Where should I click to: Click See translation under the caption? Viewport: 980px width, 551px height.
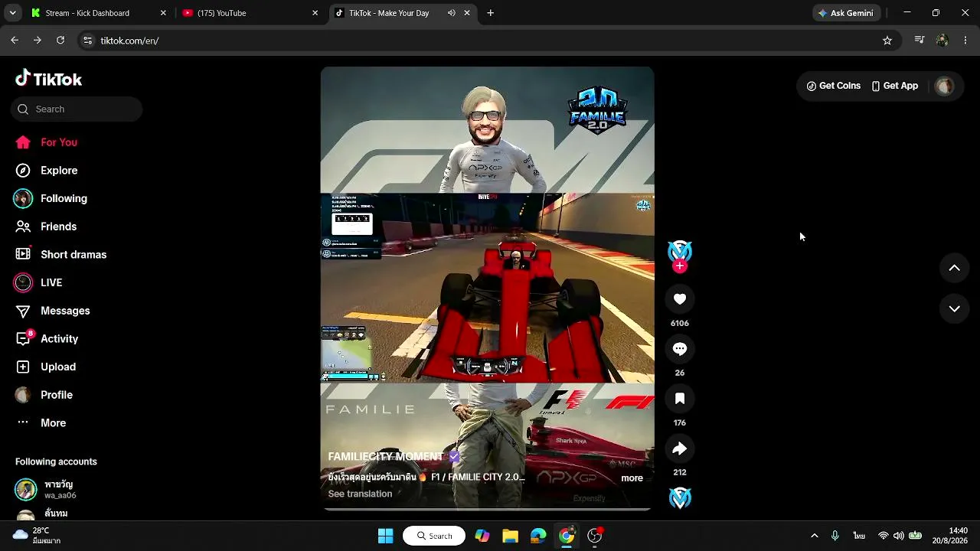coord(360,494)
